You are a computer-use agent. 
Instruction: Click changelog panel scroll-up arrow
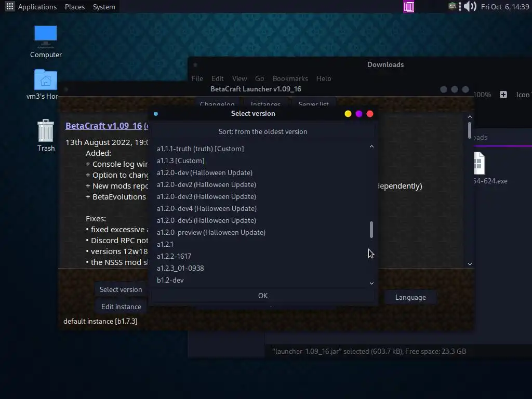470,117
